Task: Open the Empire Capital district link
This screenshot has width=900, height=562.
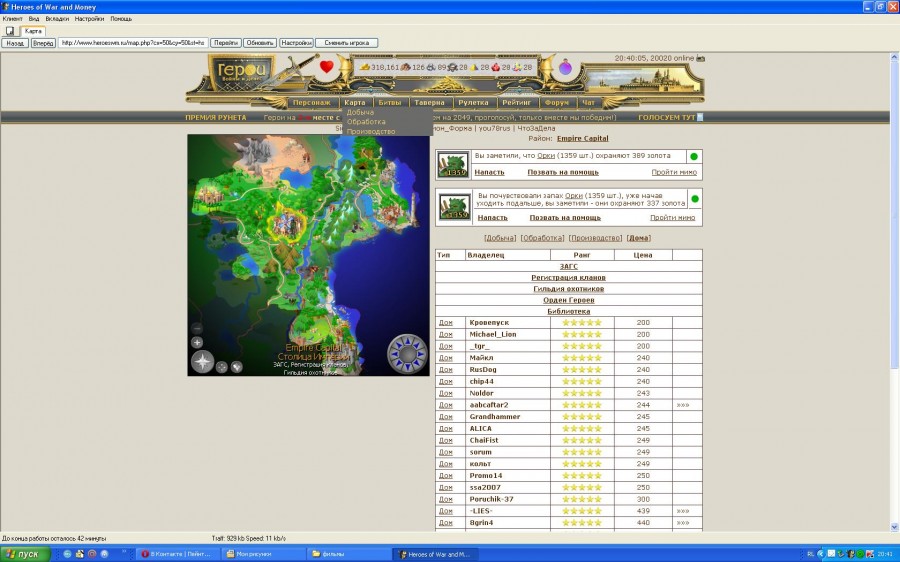Action: tap(582, 138)
